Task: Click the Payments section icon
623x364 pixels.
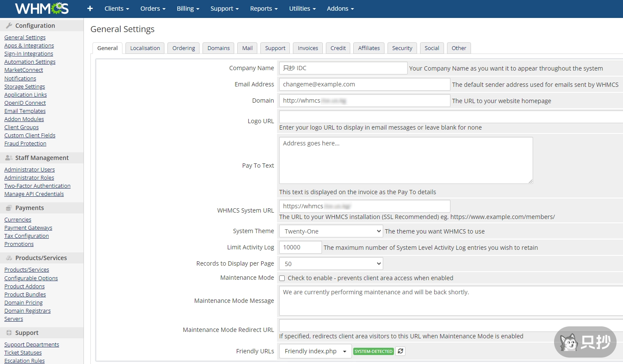Action: coord(9,208)
